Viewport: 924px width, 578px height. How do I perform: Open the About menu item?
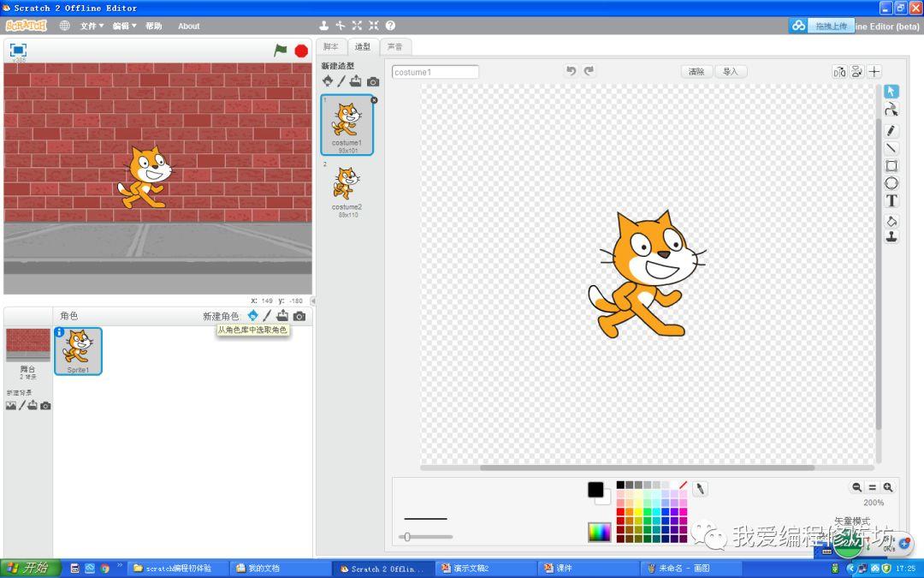tap(188, 26)
